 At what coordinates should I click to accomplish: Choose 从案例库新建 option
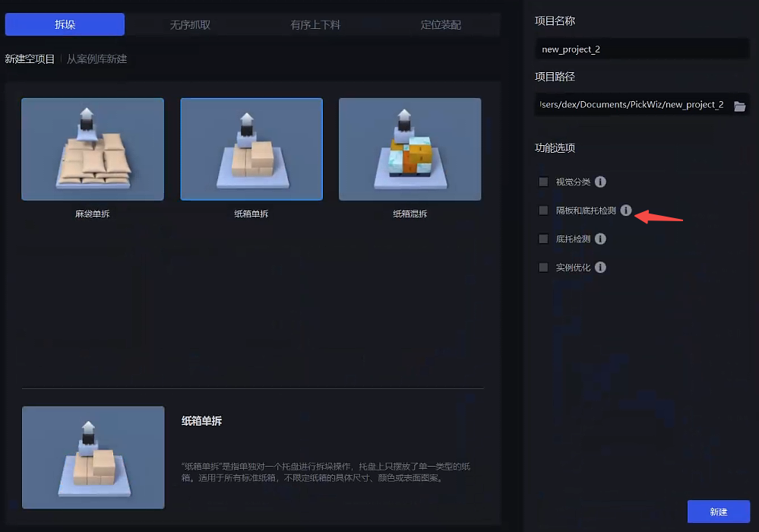coord(96,59)
